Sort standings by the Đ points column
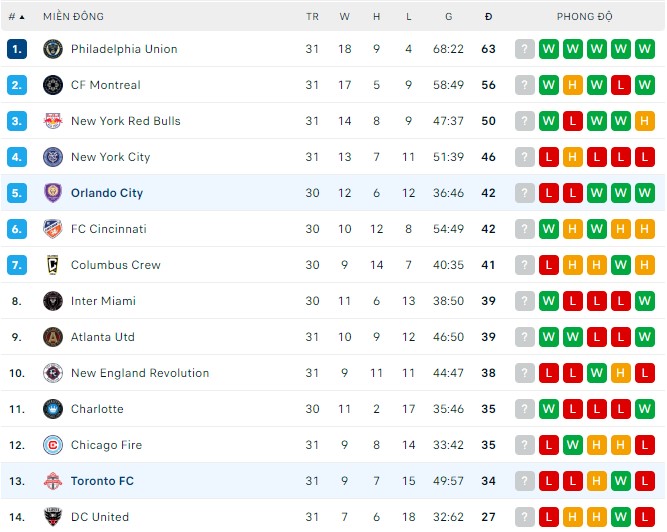Screen dimensions: 667x532 pyautogui.click(x=488, y=17)
